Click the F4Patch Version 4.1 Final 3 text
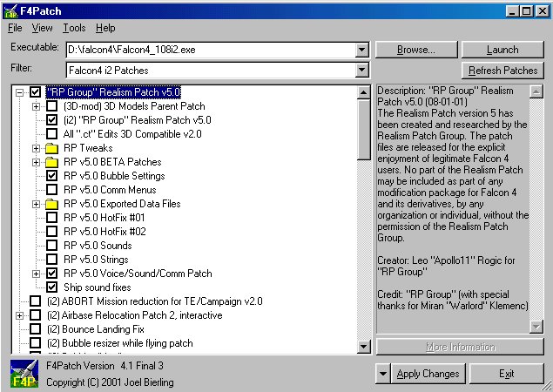Viewport: 553px width, 392px height. coord(105,366)
